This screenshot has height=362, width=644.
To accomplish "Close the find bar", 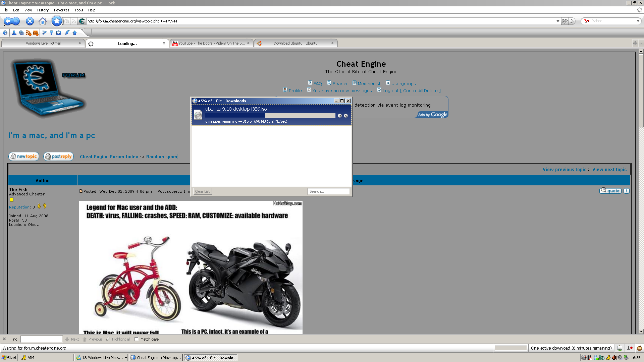I will click(4, 339).
